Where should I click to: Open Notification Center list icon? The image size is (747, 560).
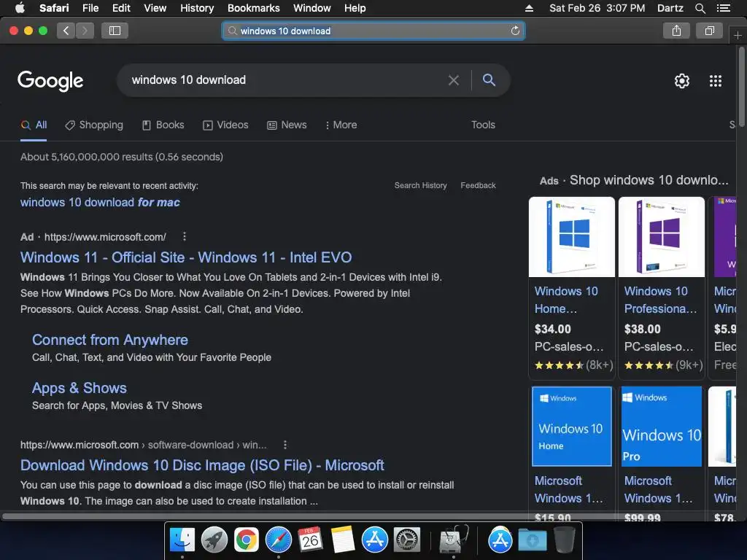tap(723, 8)
